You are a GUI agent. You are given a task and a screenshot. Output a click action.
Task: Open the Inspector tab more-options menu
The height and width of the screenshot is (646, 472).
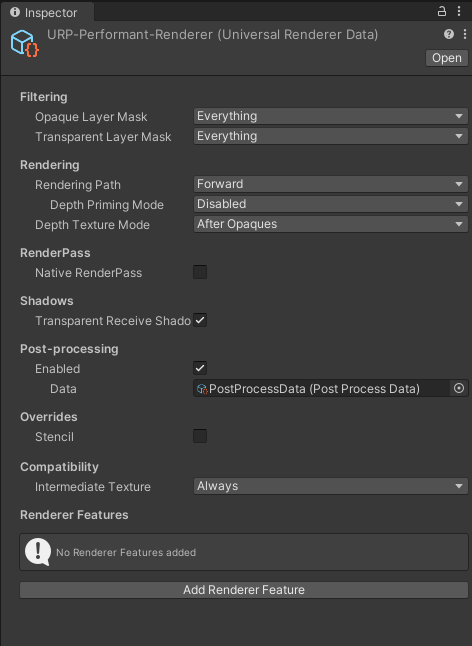(459, 11)
